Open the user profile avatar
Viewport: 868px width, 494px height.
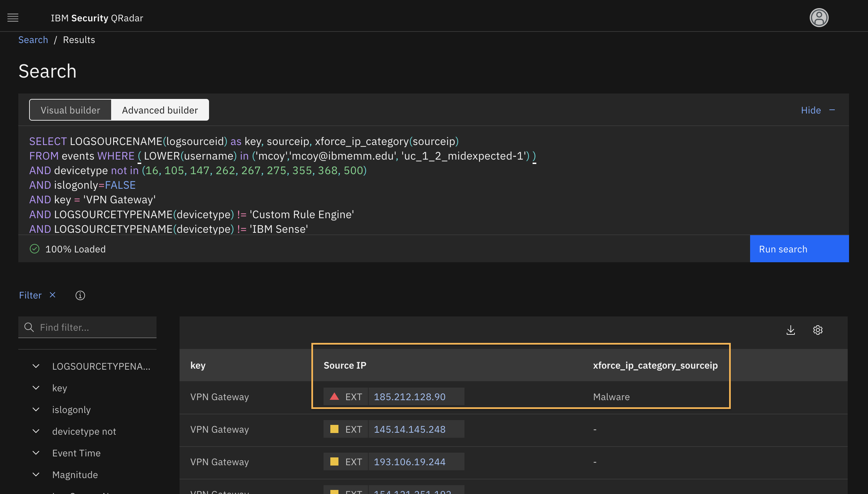pos(819,18)
